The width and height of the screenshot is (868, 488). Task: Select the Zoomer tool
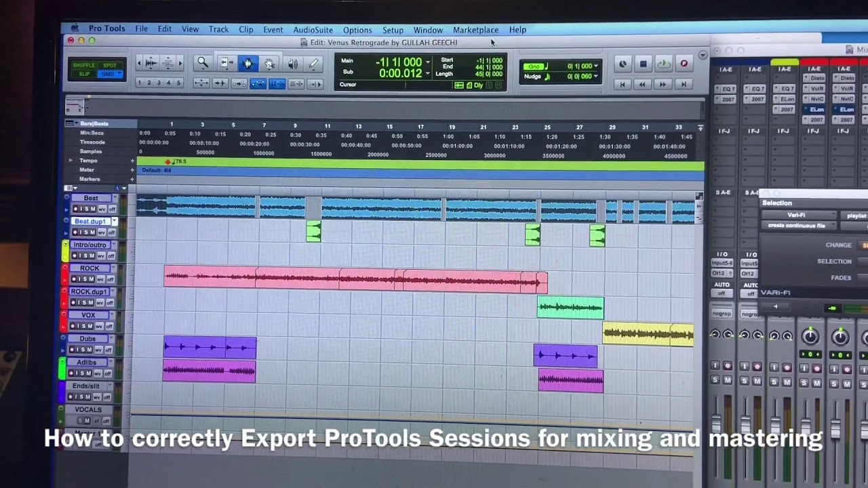tap(202, 63)
